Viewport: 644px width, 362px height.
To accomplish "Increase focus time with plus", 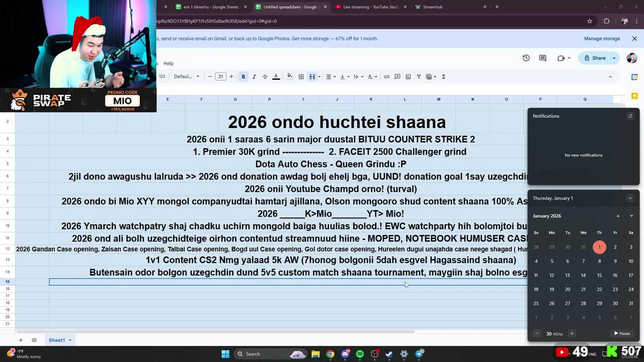I will pos(572,333).
